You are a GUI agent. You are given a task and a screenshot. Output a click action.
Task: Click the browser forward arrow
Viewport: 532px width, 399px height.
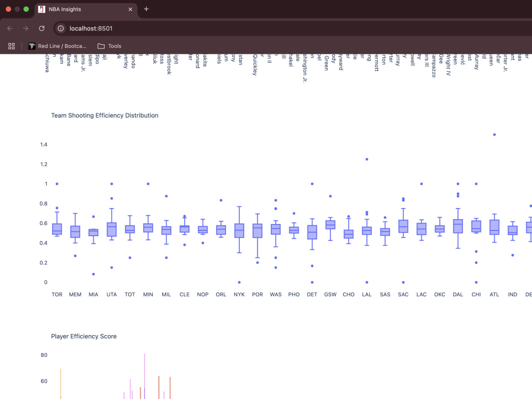[x=26, y=29]
